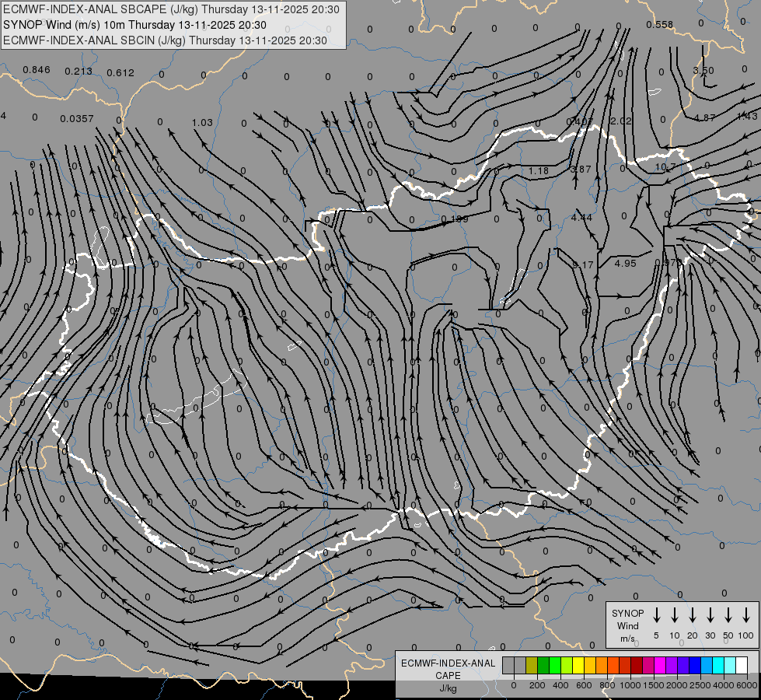Click the 'm/s' unit in the wind legend
The height and width of the screenshot is (700, 761).
click(x=627, y=639)
